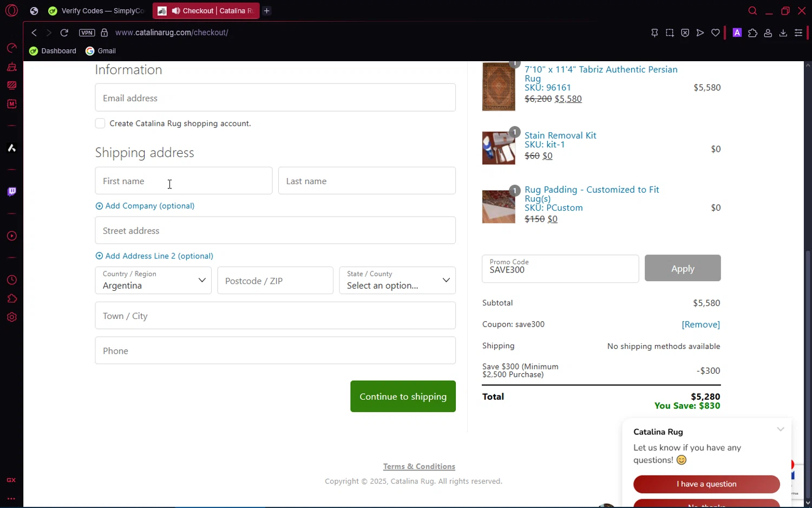This screenshot has height=508, width=812.
Task: Click the globe workspace tab icon
Action: click(x=34, y=11)
